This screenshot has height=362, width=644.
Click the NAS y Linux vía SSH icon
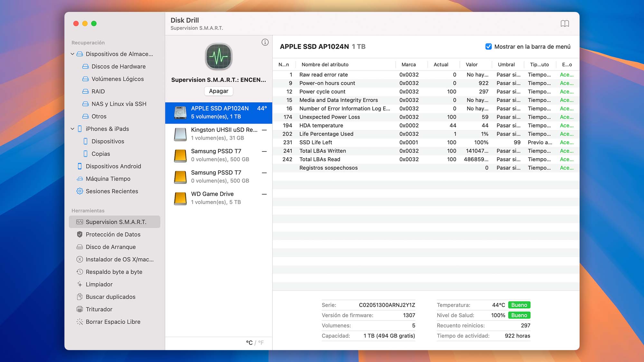point(85,104)
